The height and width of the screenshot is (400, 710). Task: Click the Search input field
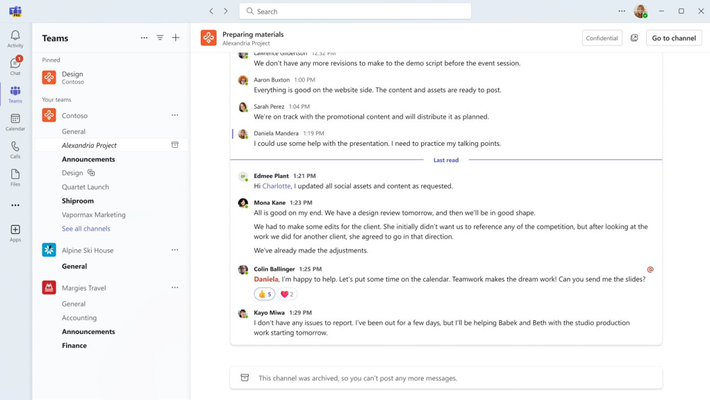click(355, 11)
